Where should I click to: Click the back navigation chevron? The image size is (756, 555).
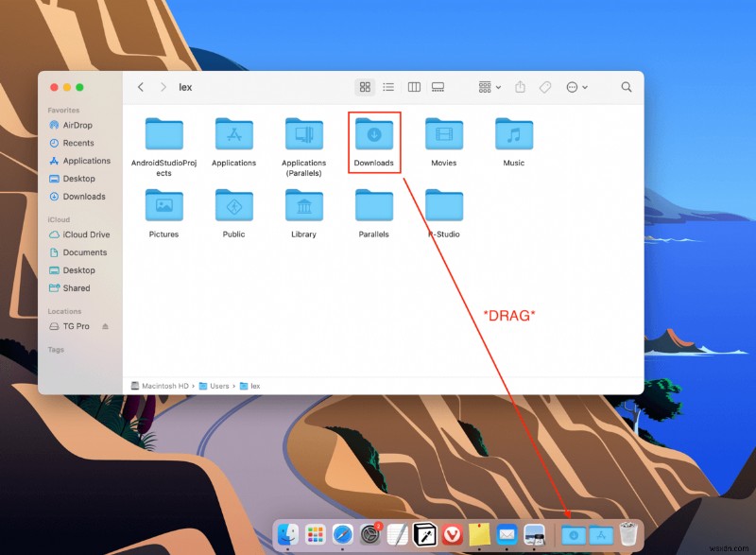tap(140, 86)
